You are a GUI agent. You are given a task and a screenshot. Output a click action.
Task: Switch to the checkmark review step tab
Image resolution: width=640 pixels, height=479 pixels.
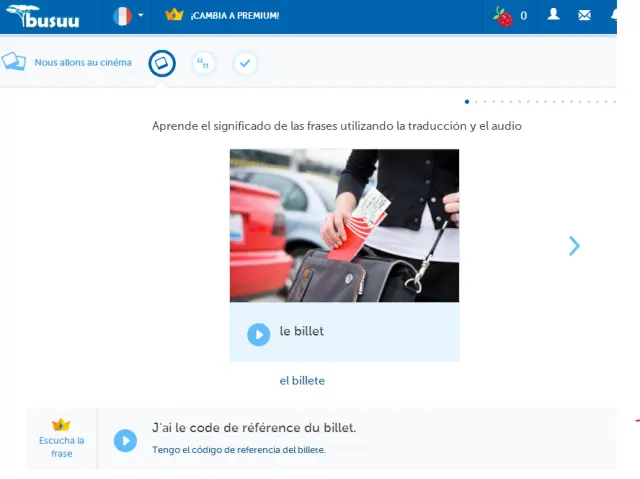click(245, 63)
